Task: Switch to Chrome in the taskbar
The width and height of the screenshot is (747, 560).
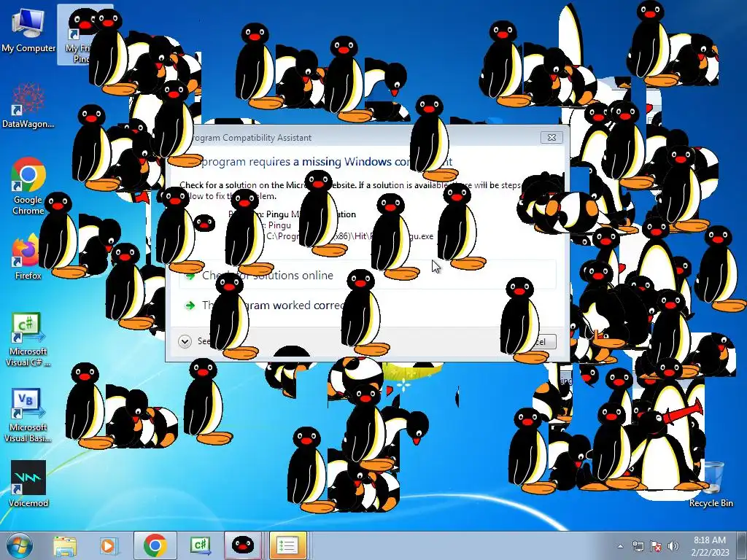Action: 155,545
